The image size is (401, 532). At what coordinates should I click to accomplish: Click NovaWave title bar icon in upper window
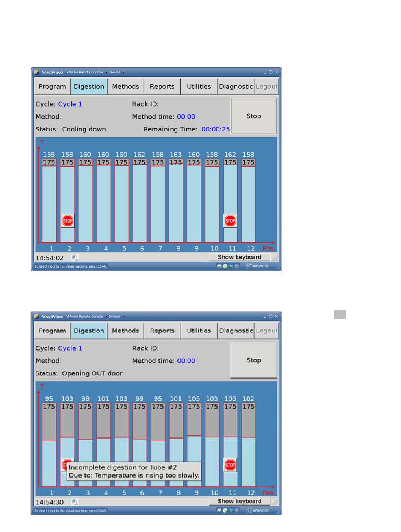point(37,72)
